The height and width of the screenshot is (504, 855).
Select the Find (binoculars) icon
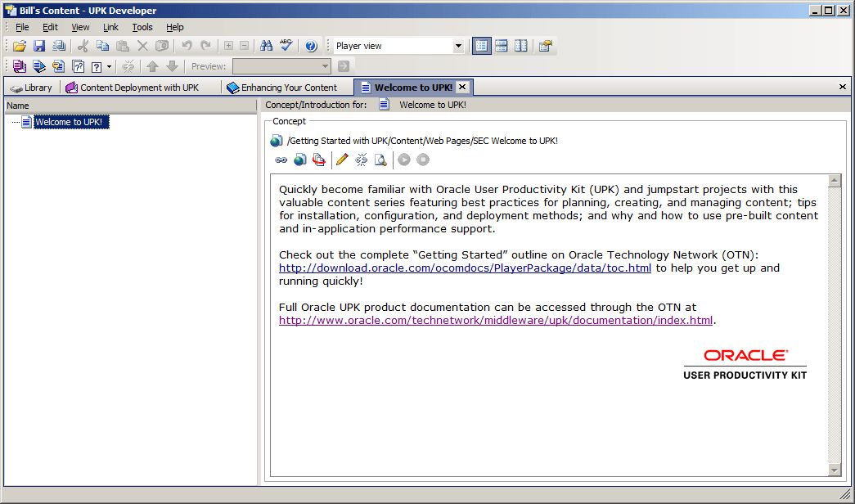coord(267,45)
